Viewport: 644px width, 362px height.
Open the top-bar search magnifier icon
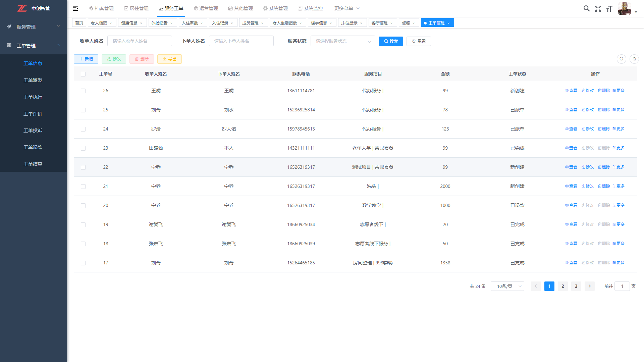586,8
